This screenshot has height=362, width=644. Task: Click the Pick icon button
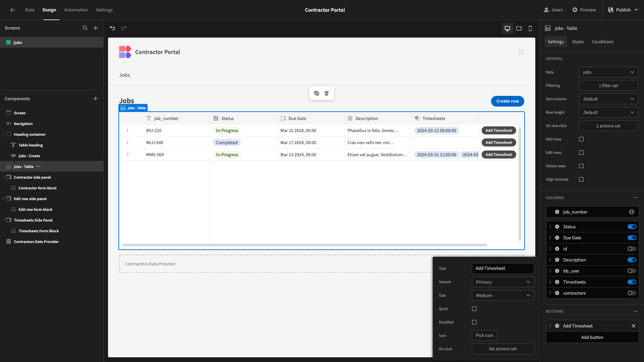[x=484, y=336]
